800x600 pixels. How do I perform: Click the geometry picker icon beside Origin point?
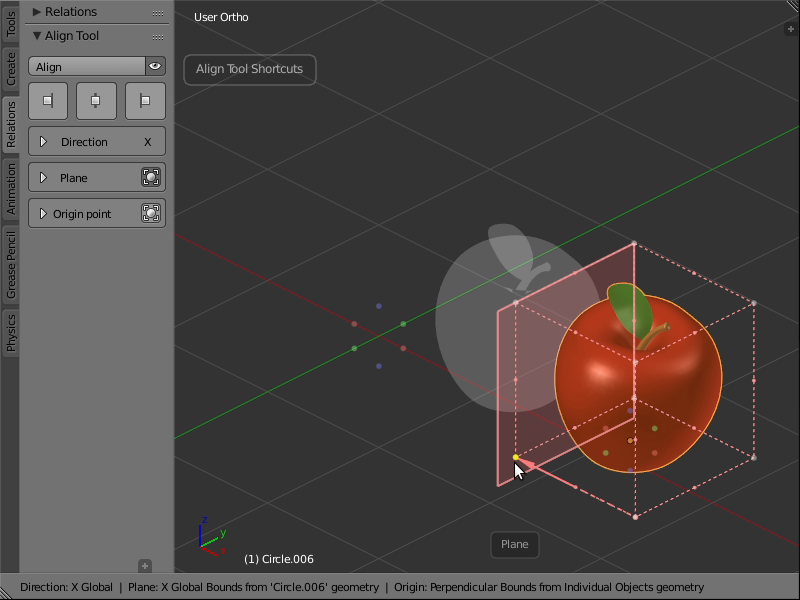(x=153, y=213)
